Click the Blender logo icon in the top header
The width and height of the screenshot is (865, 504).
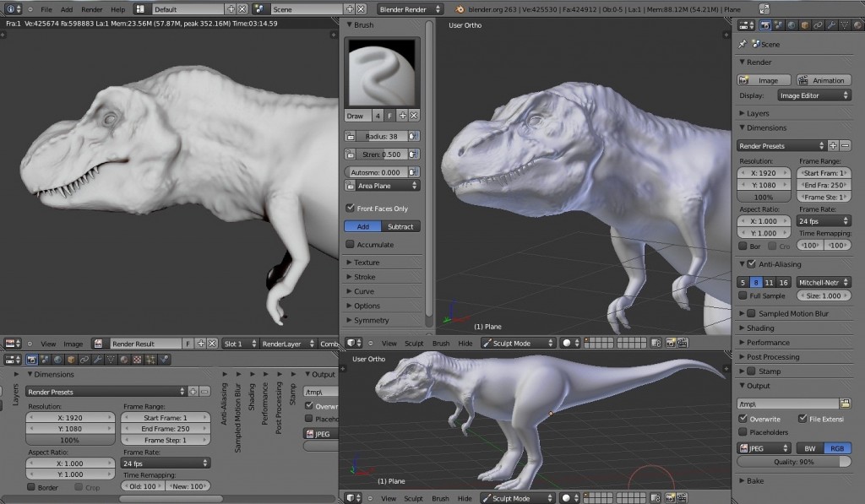click(10, 8)
